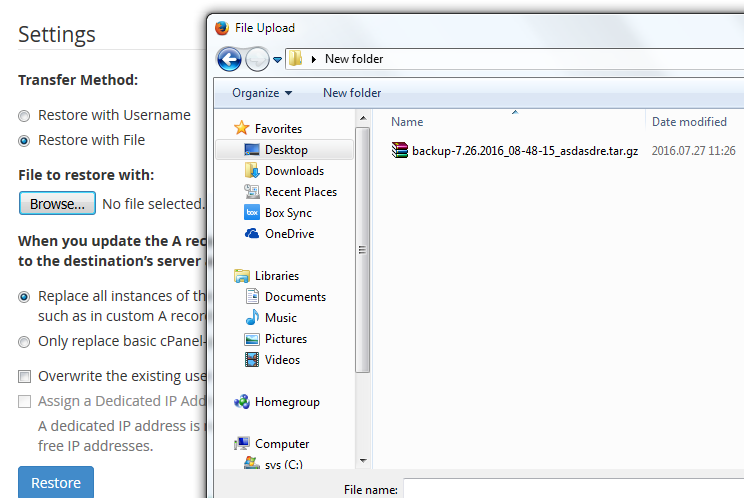
Task: Click New folder in the address path
Action: (354, 59)
